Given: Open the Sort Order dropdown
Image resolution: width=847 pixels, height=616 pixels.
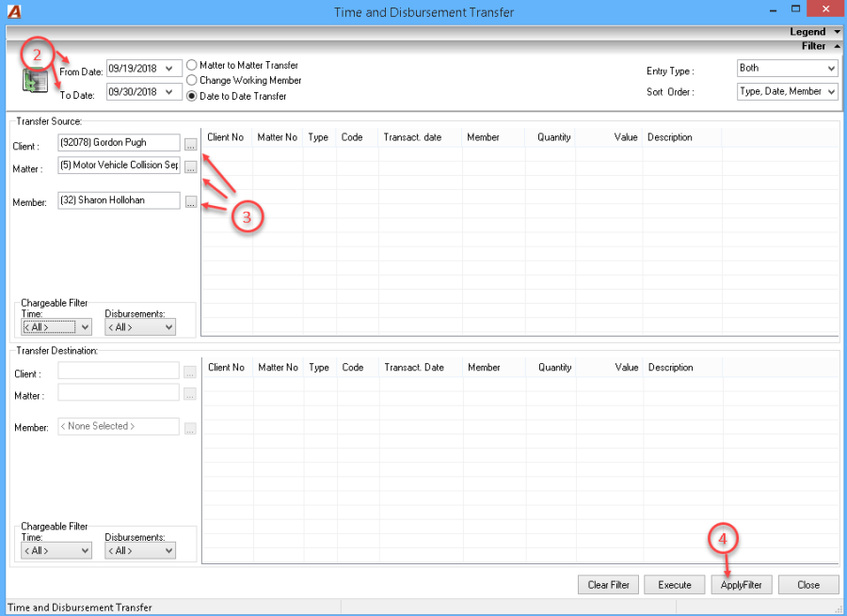Looking at the screenshot, I should pyautogui.click(x=831, y=92).
